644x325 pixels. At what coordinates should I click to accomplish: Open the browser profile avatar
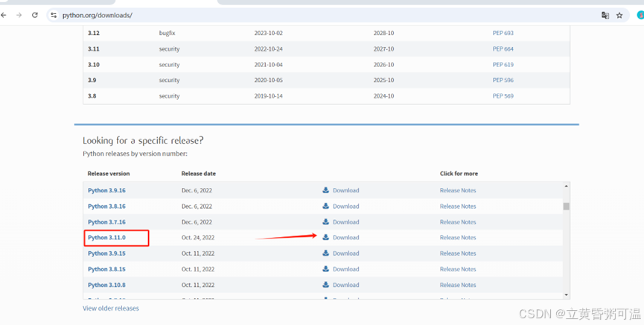tap(640, 15)
